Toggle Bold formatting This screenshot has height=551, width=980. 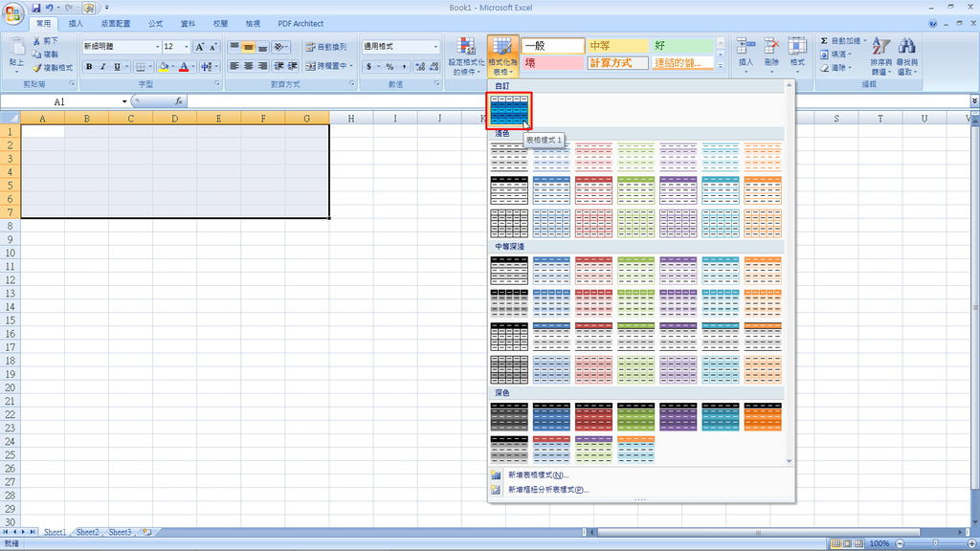(x=89, y=66)
